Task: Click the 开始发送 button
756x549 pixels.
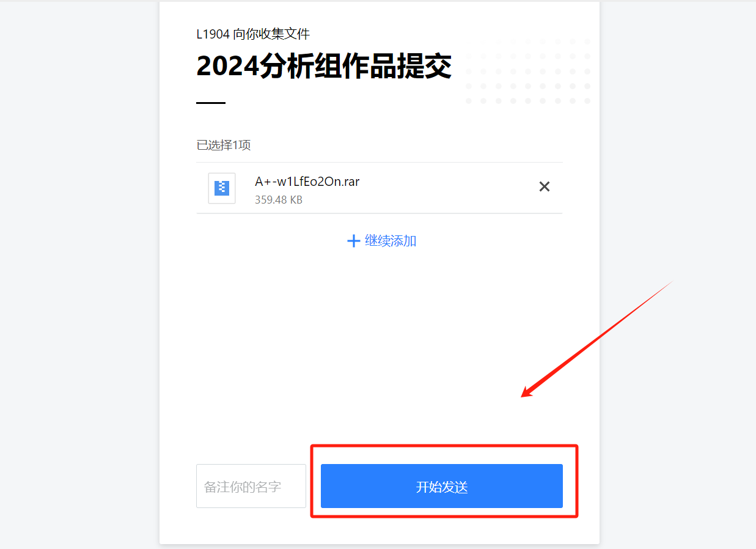Action: tap(441, 486)
